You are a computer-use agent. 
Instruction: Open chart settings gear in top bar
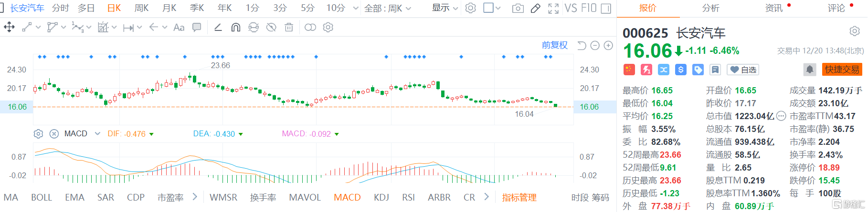tap(471, 8)
